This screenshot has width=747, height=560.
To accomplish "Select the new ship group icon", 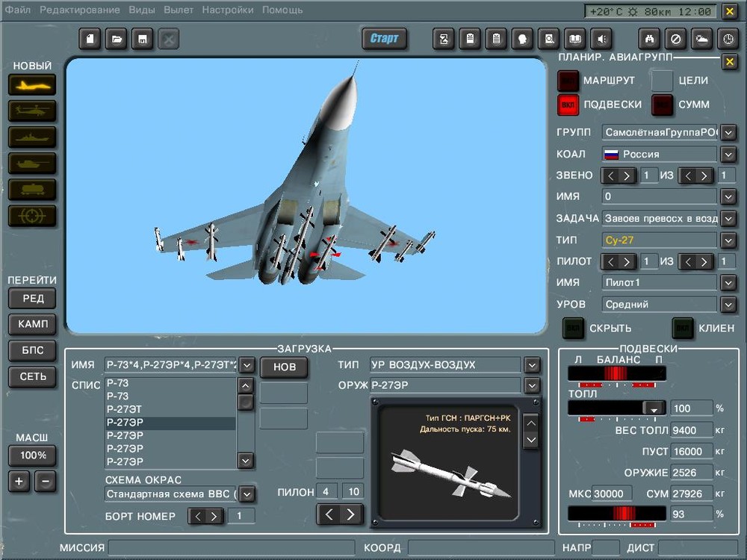I will coord(32,137).
